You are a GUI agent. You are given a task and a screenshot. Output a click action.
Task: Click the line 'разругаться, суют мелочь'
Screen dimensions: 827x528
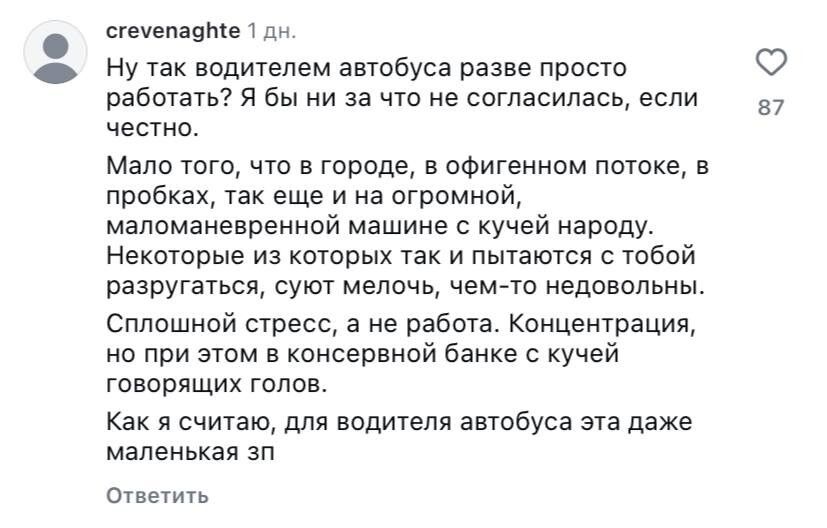(405, 286)
